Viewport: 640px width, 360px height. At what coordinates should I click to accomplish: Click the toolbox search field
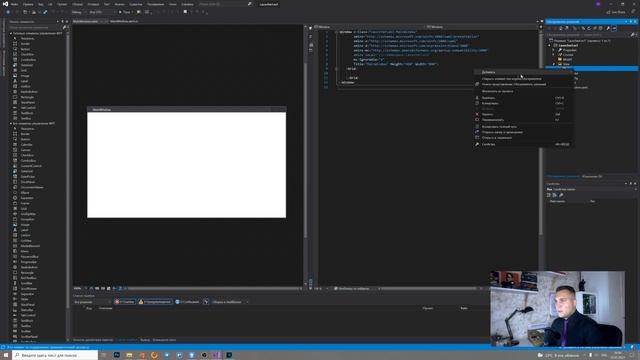click(x=37, y=27)
